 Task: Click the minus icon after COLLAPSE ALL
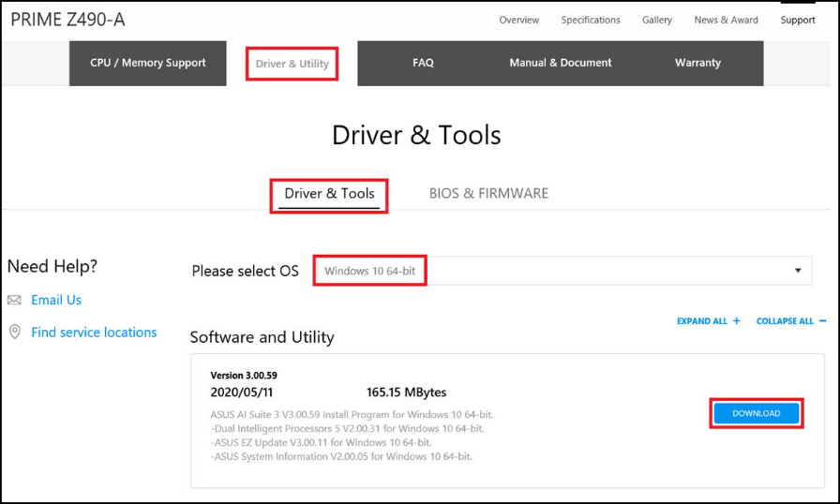[x=823, y=321]
